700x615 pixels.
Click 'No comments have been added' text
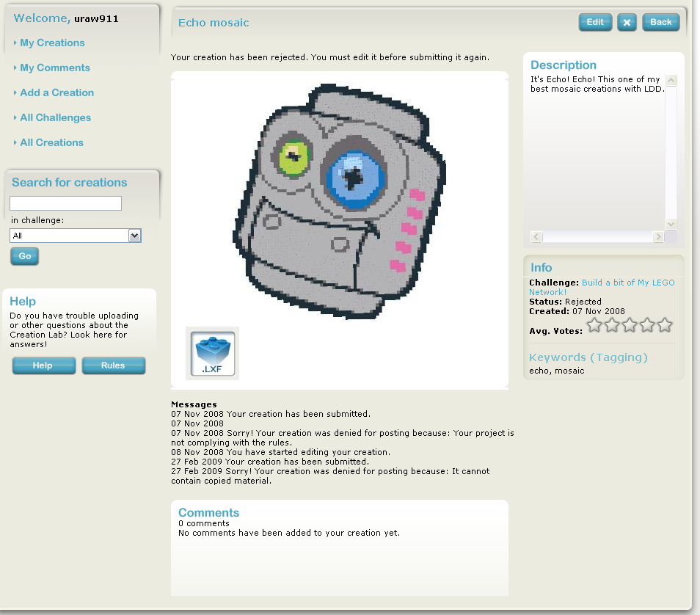(289, 533)
